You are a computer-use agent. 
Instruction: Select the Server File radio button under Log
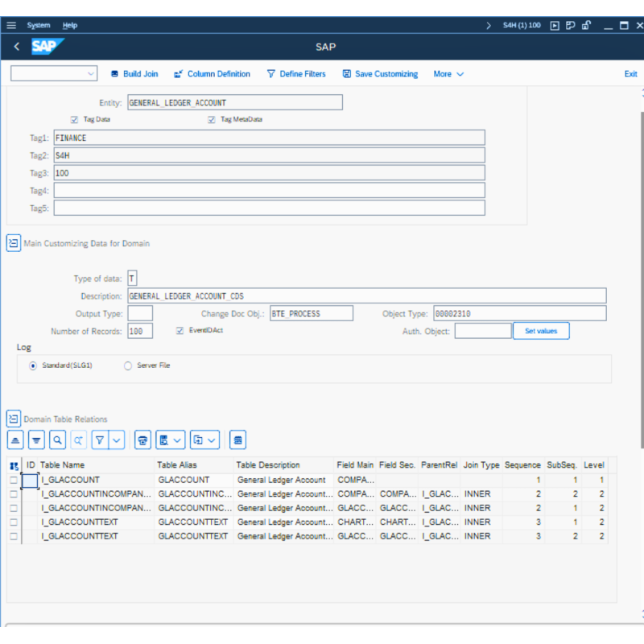(126, 365)
